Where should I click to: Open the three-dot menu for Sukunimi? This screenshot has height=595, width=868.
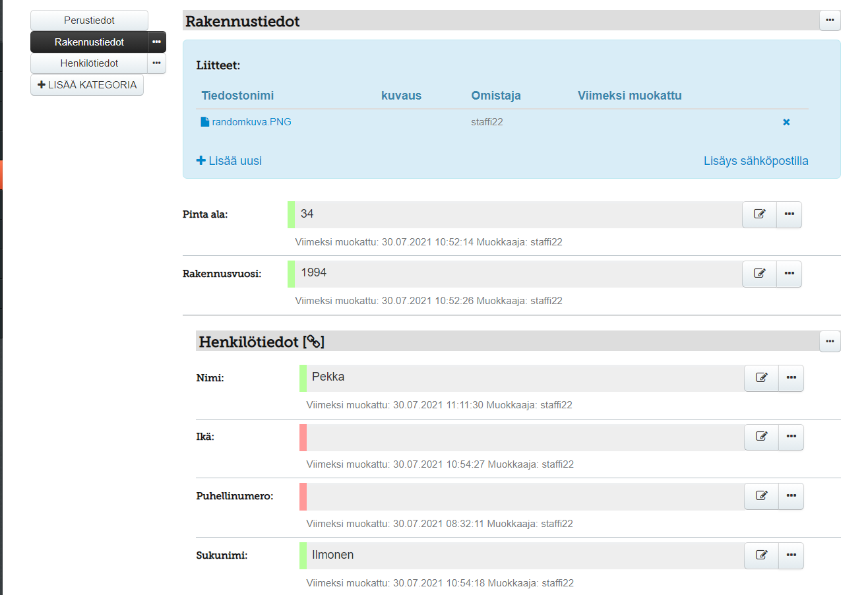click(791, 555)
